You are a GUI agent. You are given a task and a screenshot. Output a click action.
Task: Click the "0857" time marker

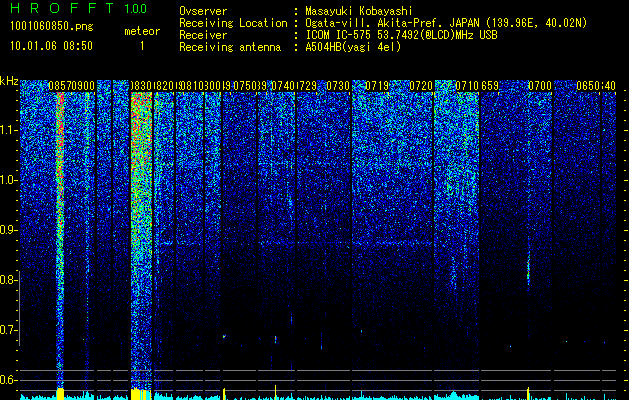pos(59,86)
